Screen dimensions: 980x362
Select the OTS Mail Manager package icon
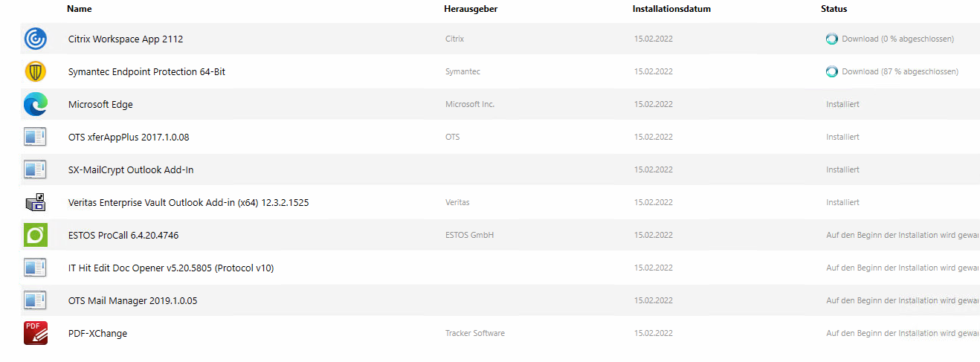point(36,300)
